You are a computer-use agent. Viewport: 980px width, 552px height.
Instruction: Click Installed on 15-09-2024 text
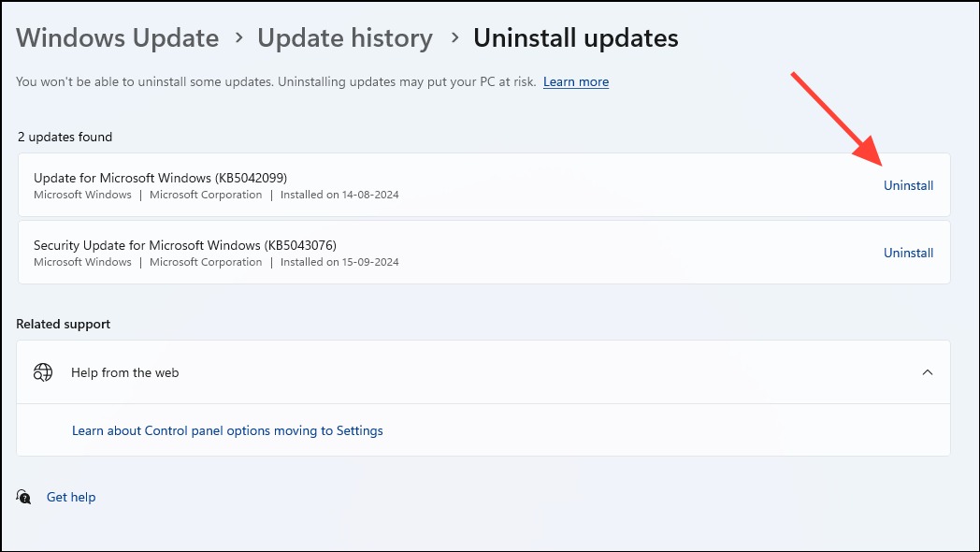click(x=339, y=263)
